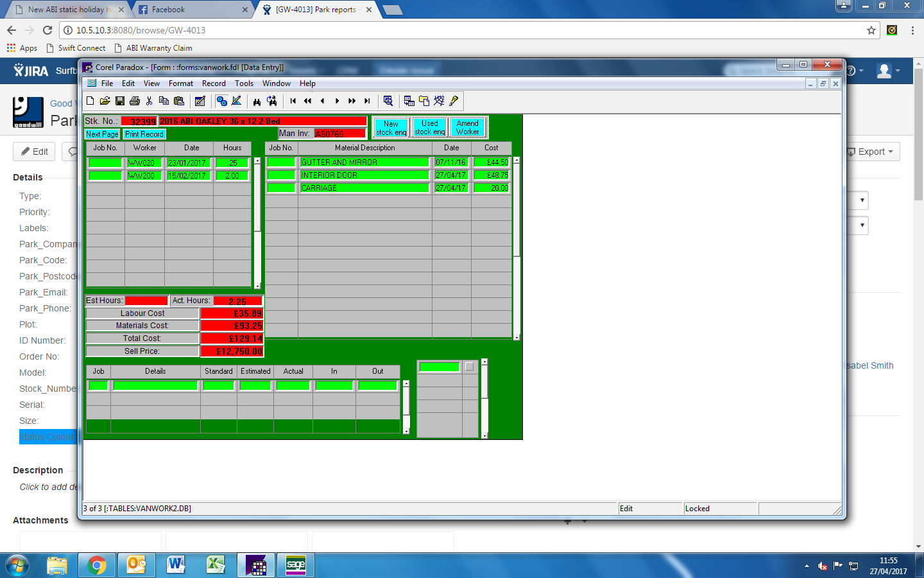Select worker cell WW200

[x=144, y=176]
